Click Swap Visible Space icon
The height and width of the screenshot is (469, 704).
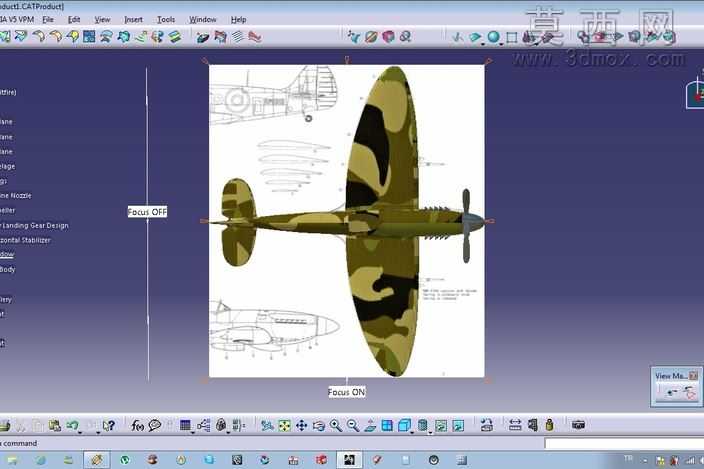coord(458,425)
